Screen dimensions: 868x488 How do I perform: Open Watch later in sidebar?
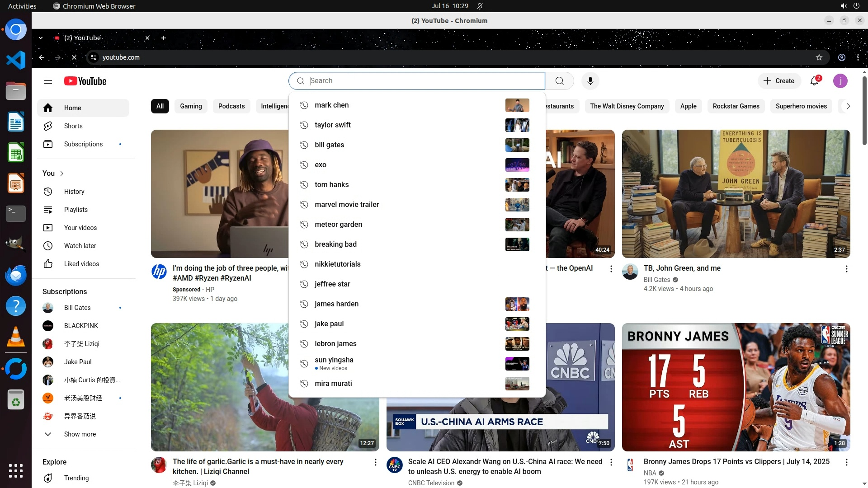(80, 246)
